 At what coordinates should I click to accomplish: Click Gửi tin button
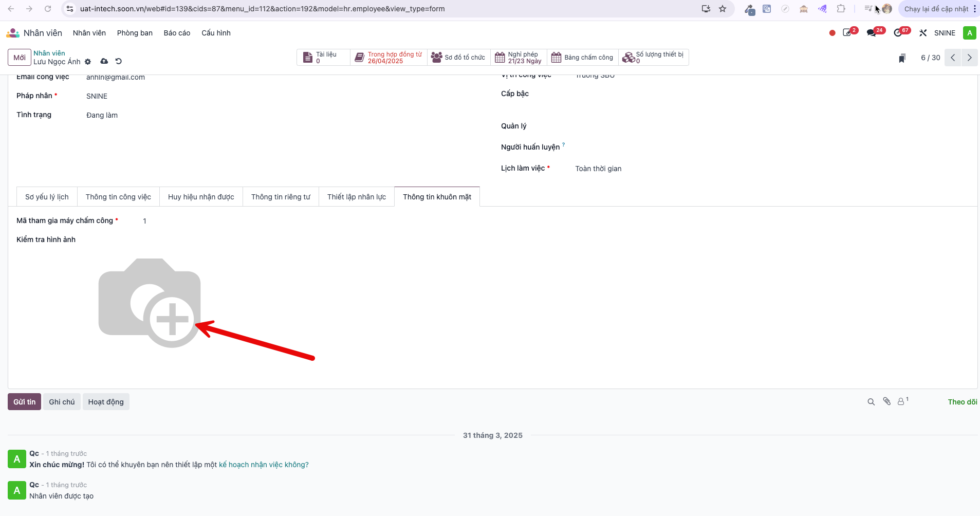click(x=24, y=402)
